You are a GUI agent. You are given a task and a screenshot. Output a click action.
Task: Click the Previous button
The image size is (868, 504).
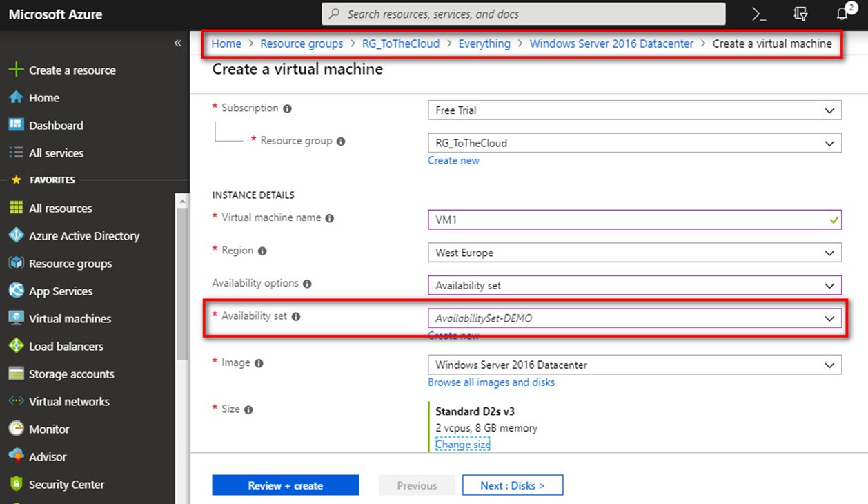[x=417, y=485]
